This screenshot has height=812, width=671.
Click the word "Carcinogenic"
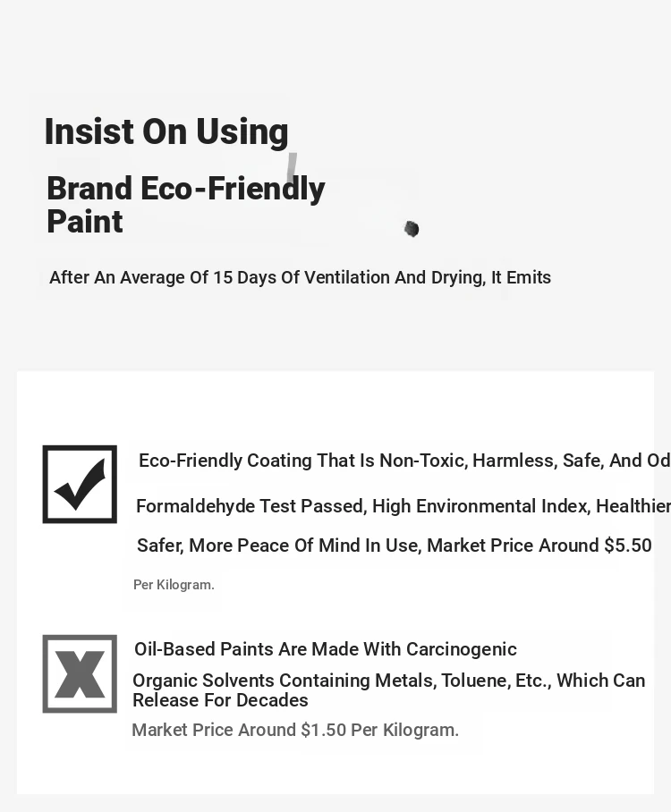461,649
